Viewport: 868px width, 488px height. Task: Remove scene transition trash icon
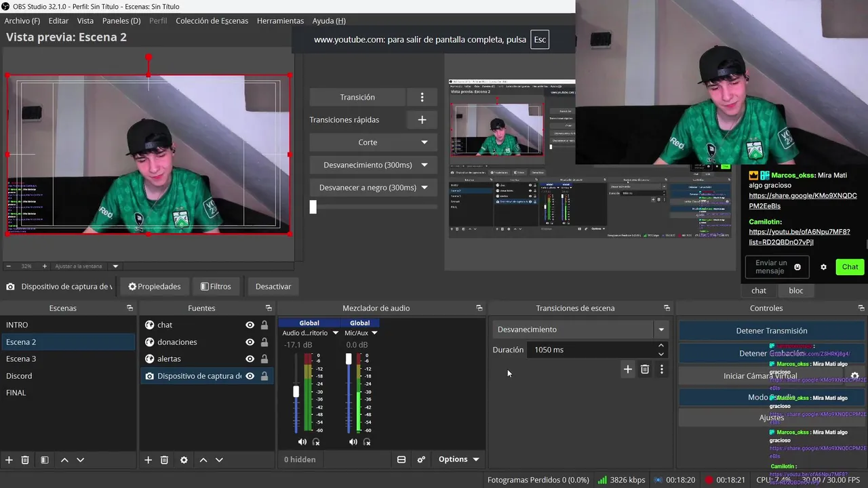[x=645, y=369]
